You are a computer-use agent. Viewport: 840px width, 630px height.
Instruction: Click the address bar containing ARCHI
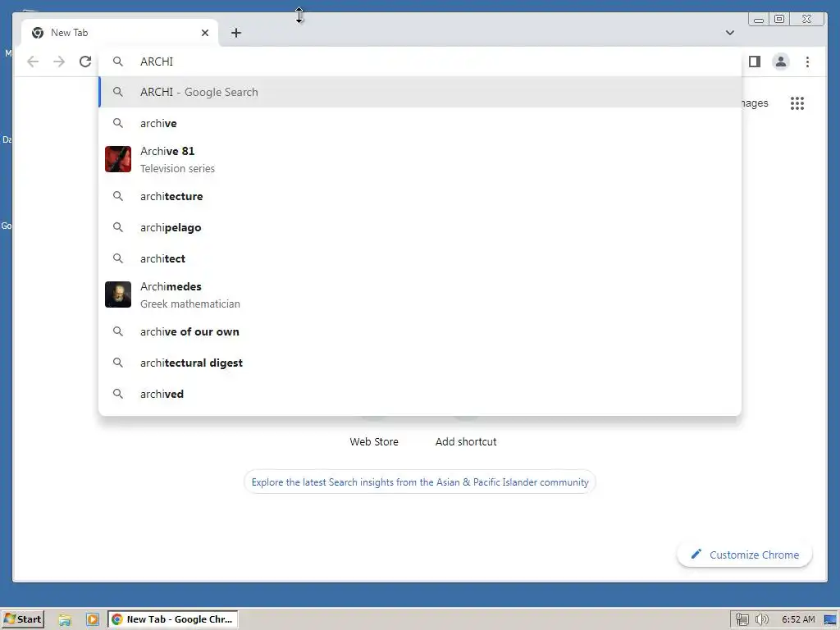[x=420, y=62]
